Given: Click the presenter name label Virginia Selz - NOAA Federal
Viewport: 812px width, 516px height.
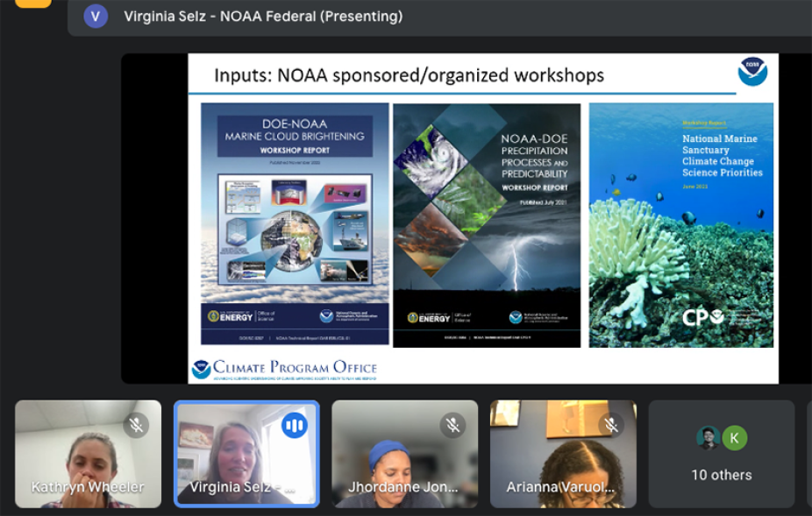Looking at the screenshot, I should click(263, 16).
